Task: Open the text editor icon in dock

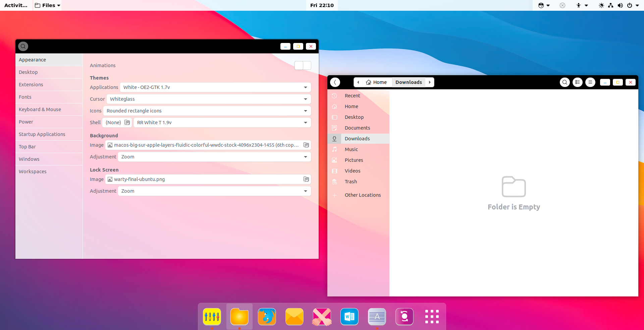Action: click(377, 317)
